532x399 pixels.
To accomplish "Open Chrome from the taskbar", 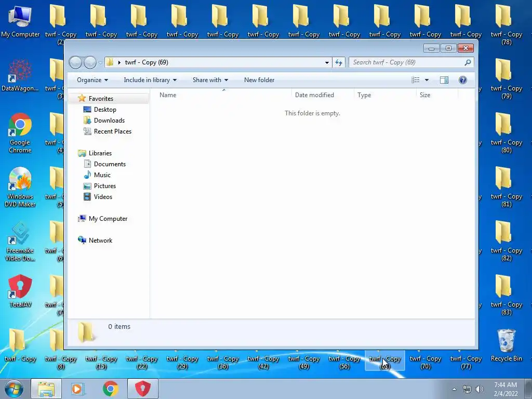I will [x=110, y=389].
